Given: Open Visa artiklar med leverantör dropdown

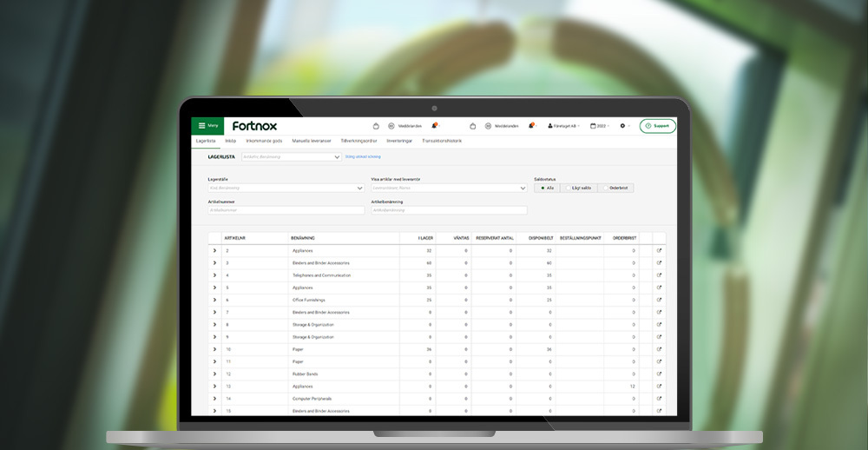Looking at the screenshot, I should pos(449,188).
